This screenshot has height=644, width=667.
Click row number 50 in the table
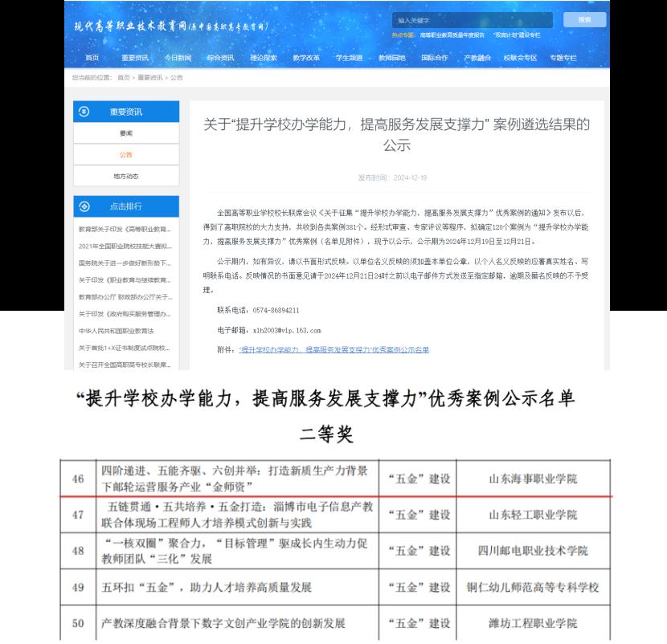point(78,624)
